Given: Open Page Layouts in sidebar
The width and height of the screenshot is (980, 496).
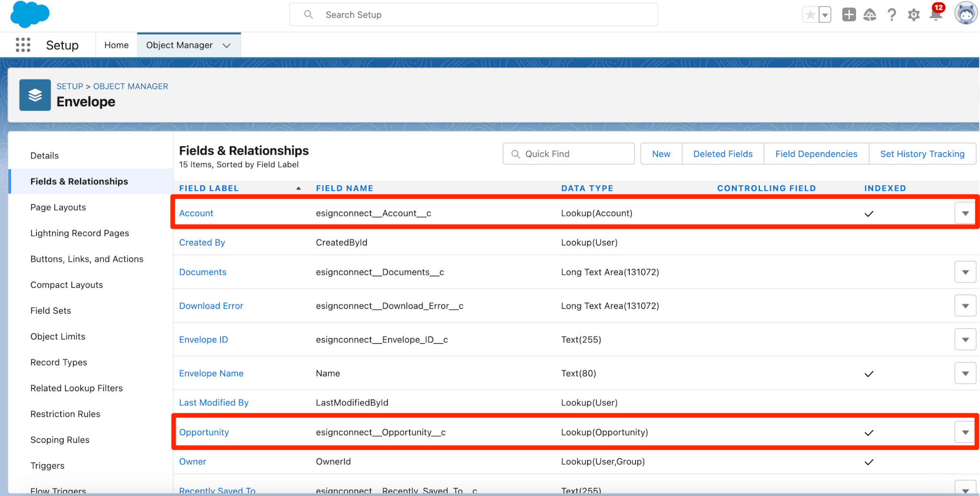Looking at the screenshot, I should click(58, 207).
